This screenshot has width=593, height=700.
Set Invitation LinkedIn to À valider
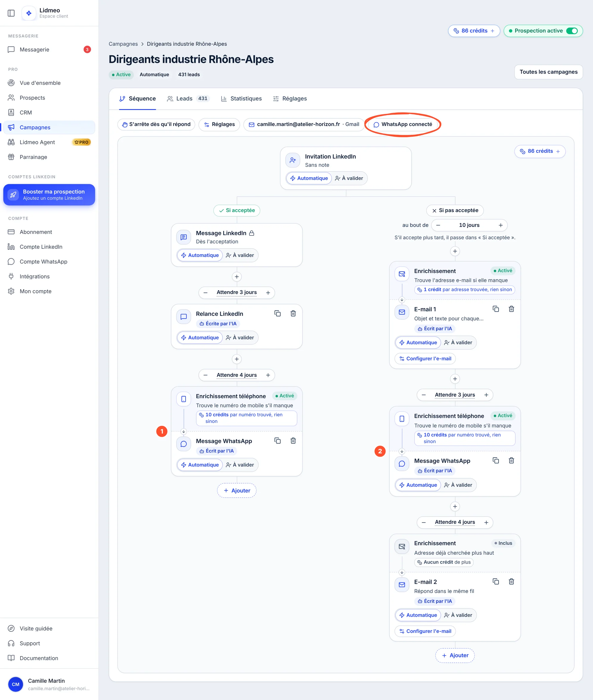coord(349,178)
